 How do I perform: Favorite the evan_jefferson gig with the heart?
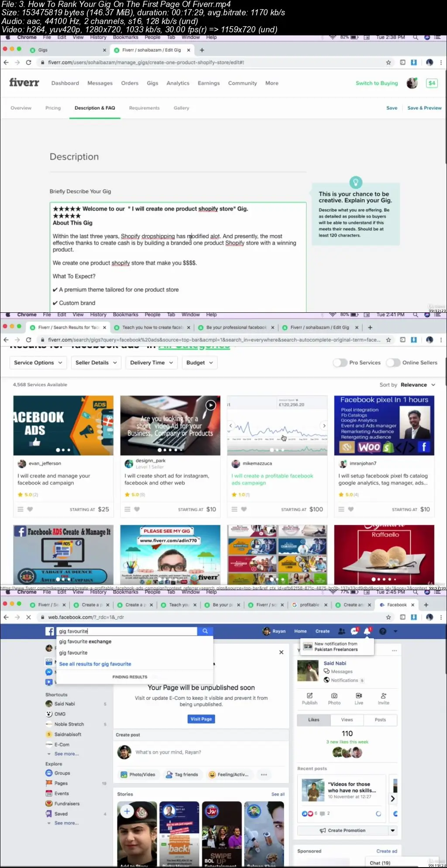tap(30, 509)
